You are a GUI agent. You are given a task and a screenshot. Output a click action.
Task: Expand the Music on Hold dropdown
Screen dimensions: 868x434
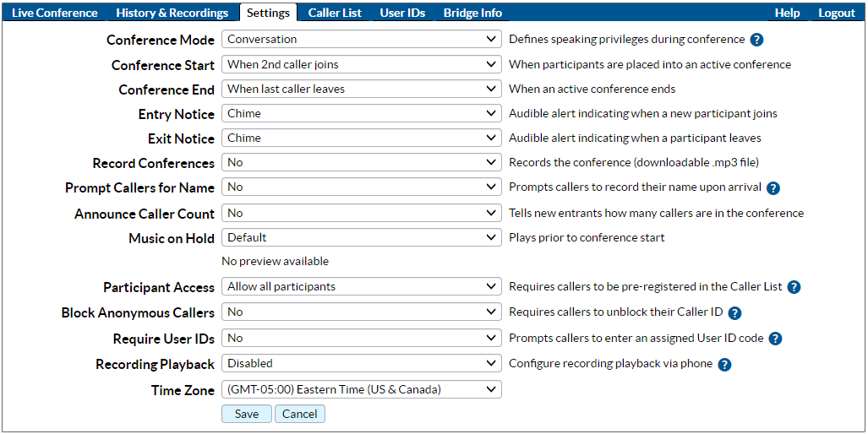(x=362, y=238)
